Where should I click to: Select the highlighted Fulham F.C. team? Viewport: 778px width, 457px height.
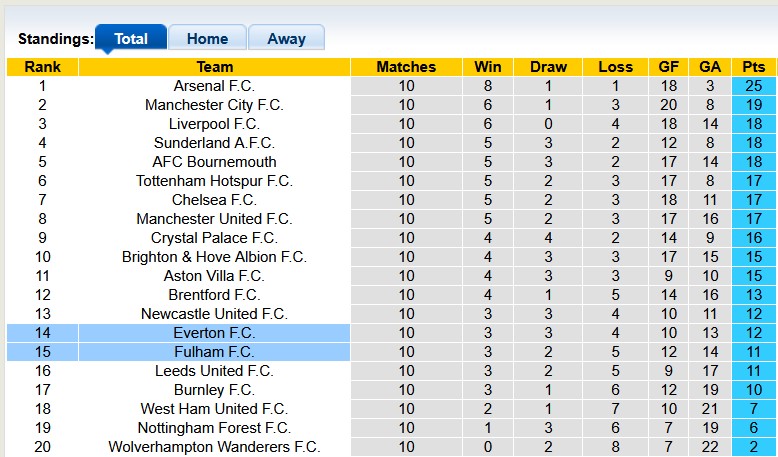(214, 352)
